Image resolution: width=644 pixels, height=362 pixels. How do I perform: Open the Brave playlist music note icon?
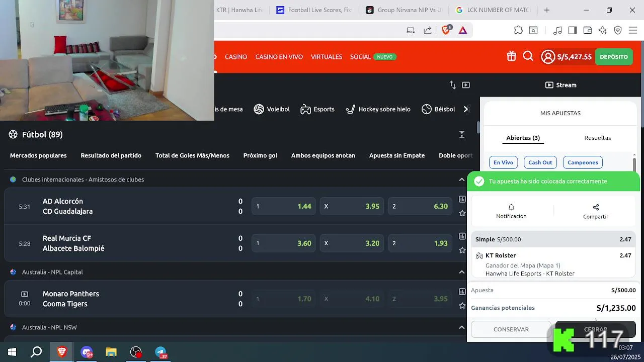click(x=557, y=30)
